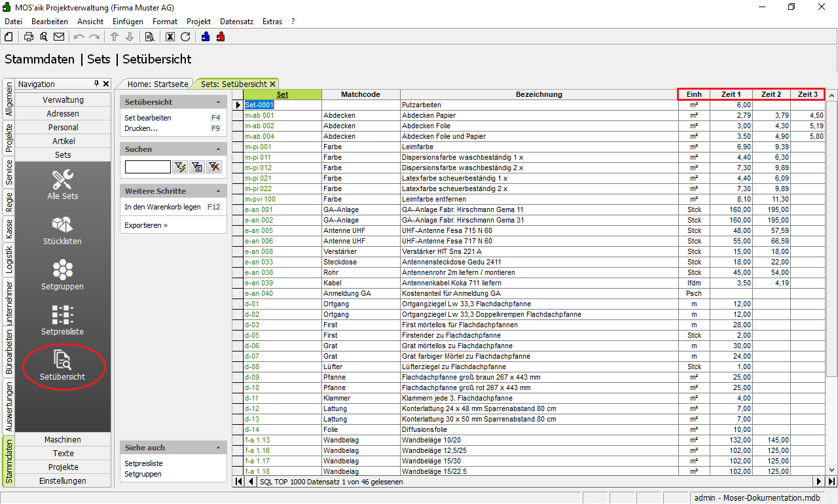The width and height of the screenshot is (838, 504).
Task: Apply quick filter with lightning funnel icon
Action: 181,167
